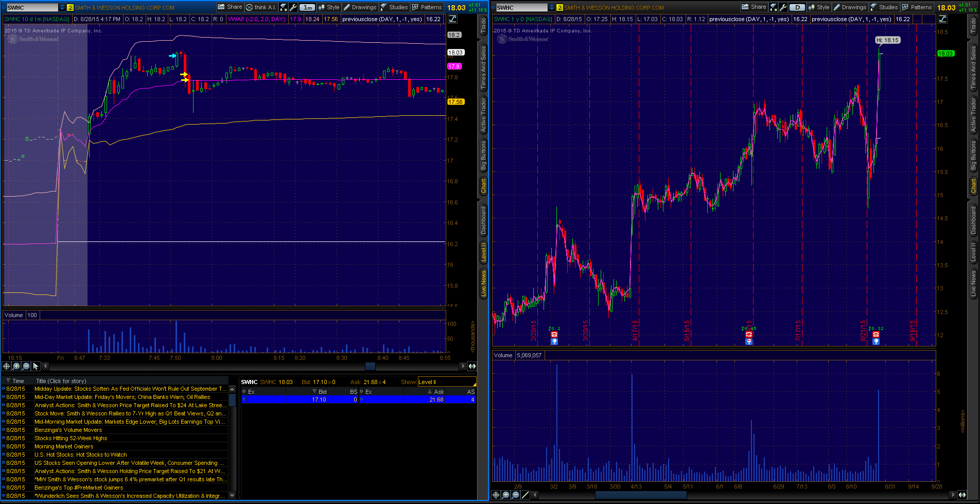Click the left chart maximize-cell arrows icon
980x504 pixels.
[284, 7]
